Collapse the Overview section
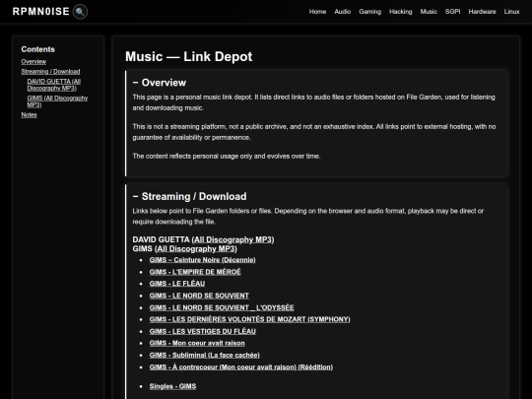 [135, 83]
